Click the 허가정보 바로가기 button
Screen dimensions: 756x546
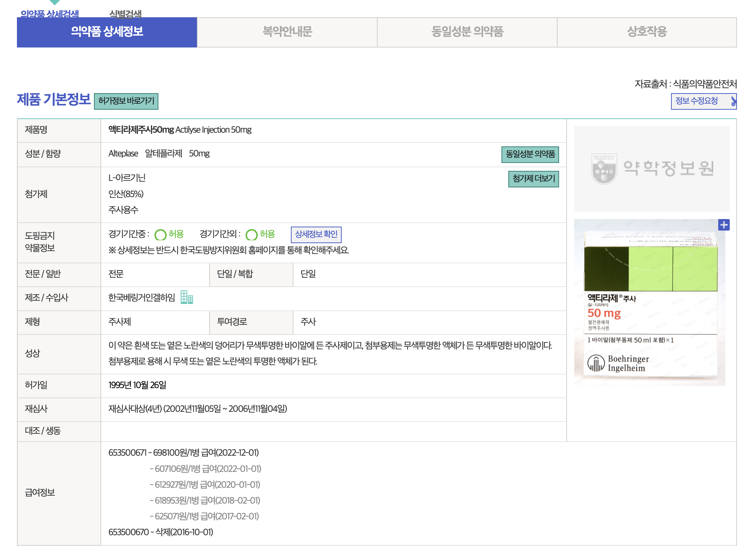(126, 101)
